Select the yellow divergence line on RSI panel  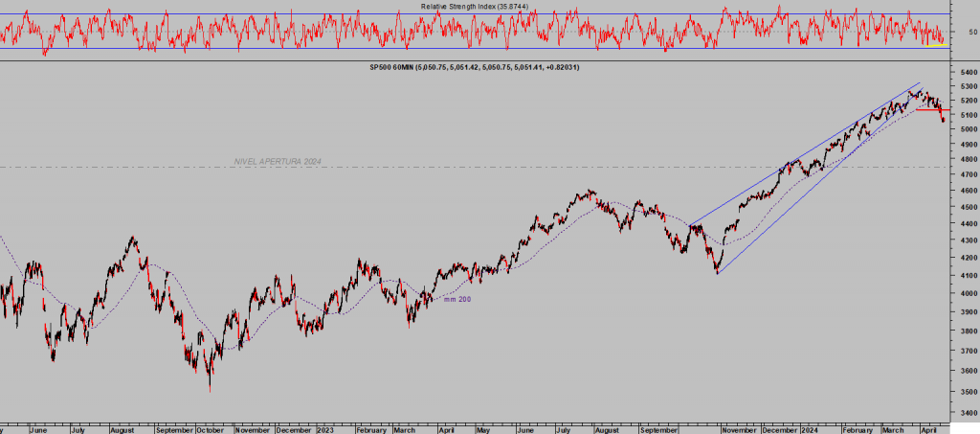935,44
